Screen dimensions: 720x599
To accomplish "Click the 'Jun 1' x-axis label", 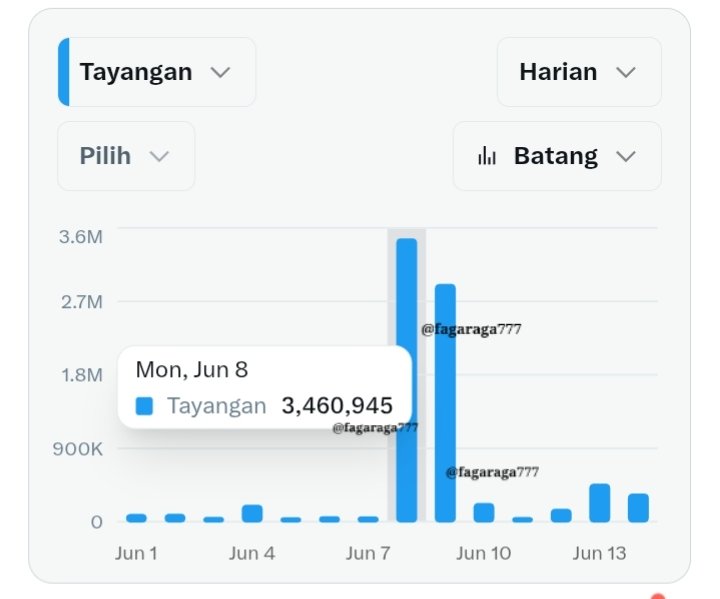I will [x=136, y=553].
